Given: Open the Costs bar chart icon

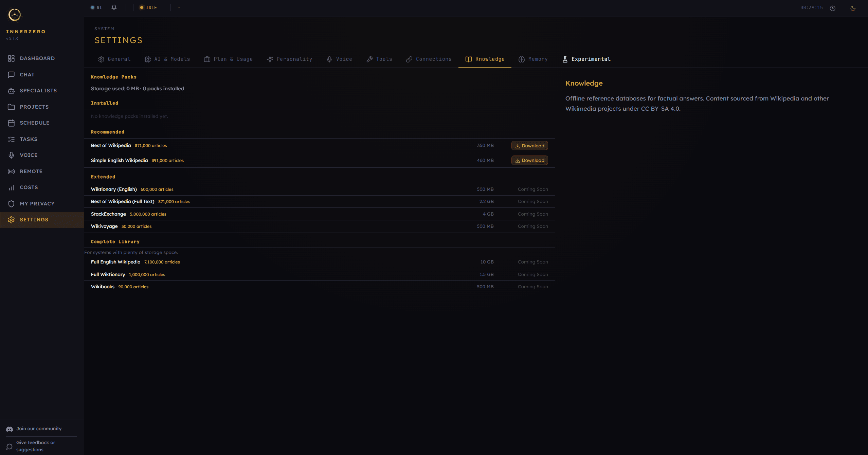Looking at the screenshot, I should coord(11,187).
